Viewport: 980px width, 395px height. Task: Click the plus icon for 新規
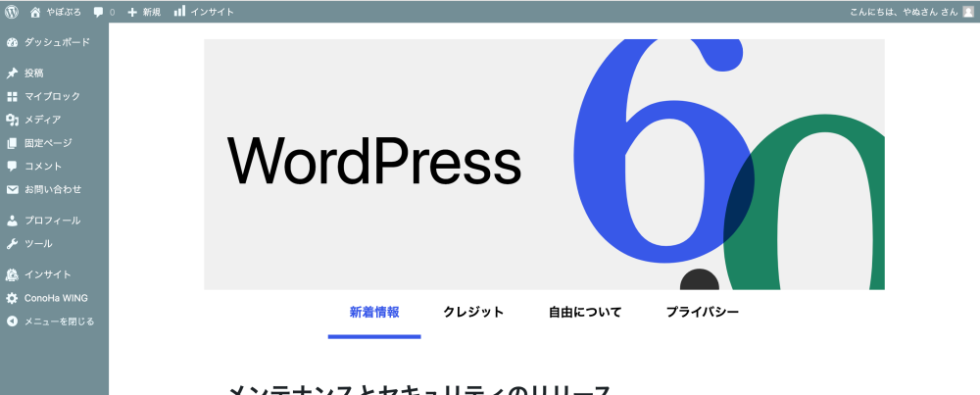click(132, 12)
